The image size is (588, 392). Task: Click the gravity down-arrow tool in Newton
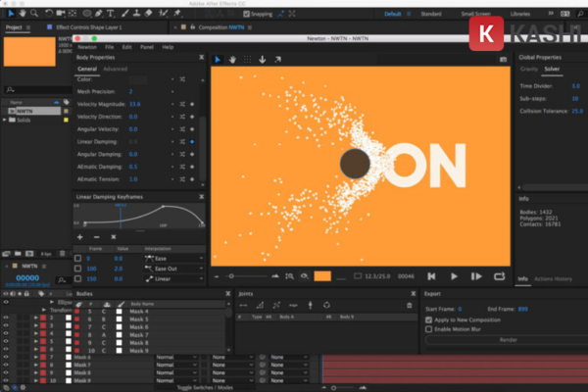[262, 58]
